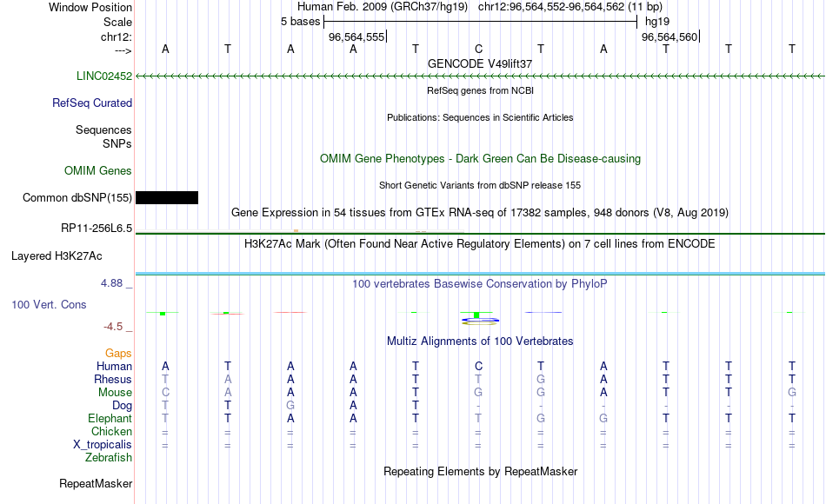Click the chr12: ruler label

(117, 36)
